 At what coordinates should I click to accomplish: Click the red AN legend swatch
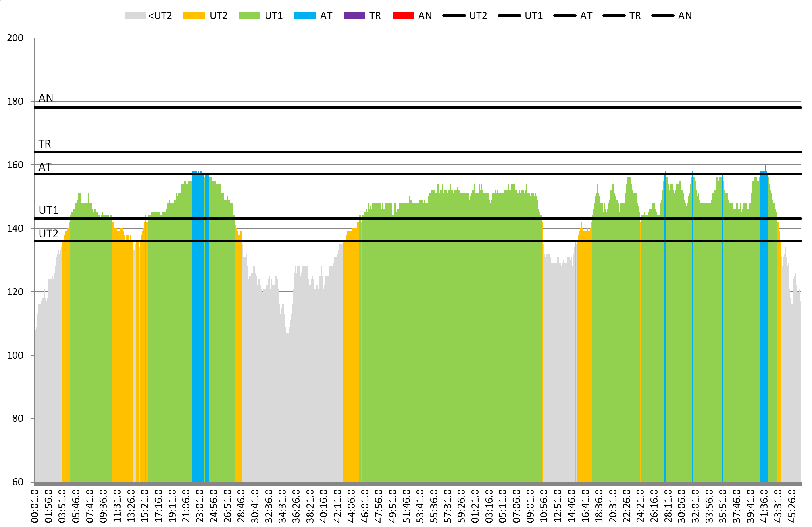point(403,16)
